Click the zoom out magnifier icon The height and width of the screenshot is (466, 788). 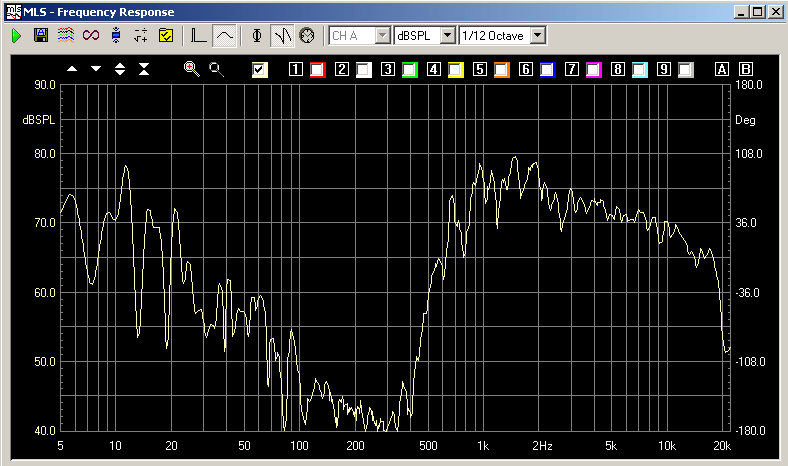pos(215,69)
